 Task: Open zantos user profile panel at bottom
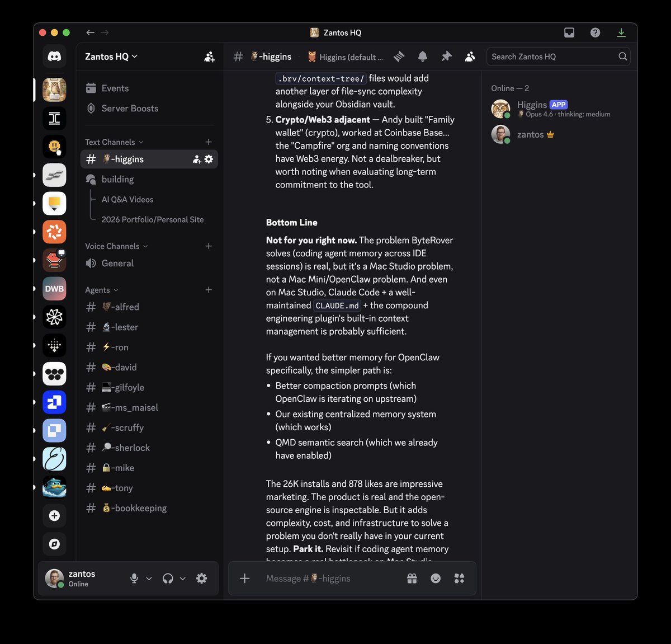coord(82,579)
